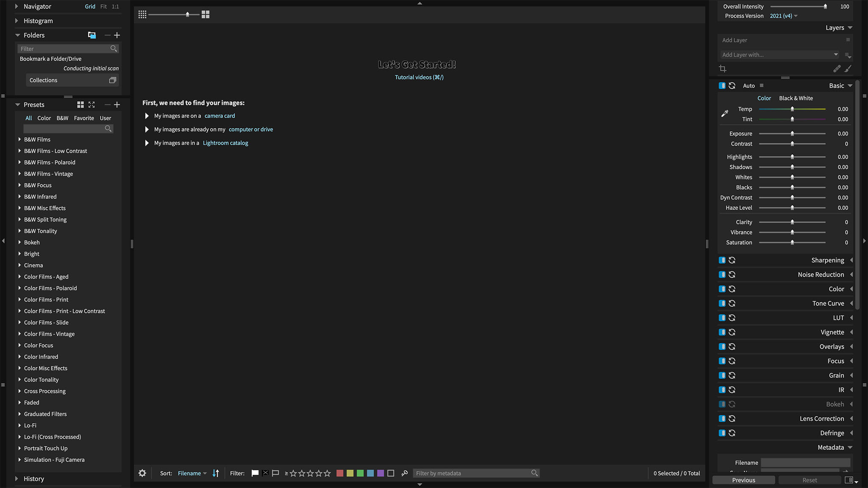This screenshot has width=868, height=488.
Task: Expand the Cinema preset group
Action: [x=19, y=265]
